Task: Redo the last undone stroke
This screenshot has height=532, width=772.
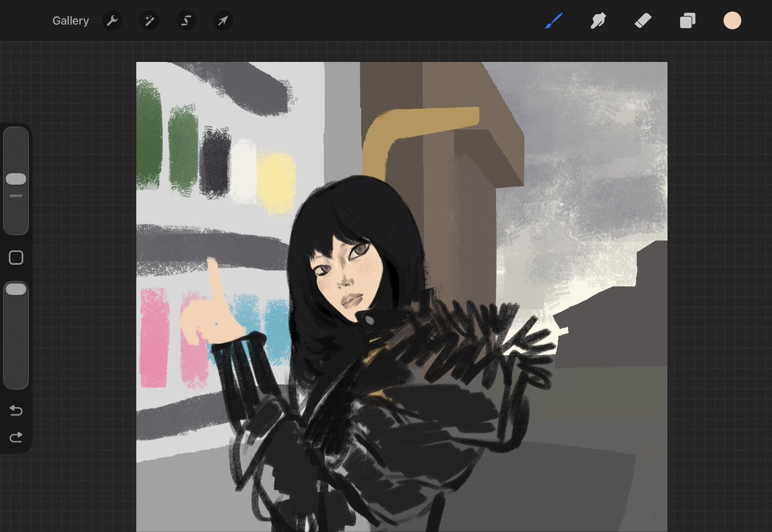Action: tap(16, 437)
